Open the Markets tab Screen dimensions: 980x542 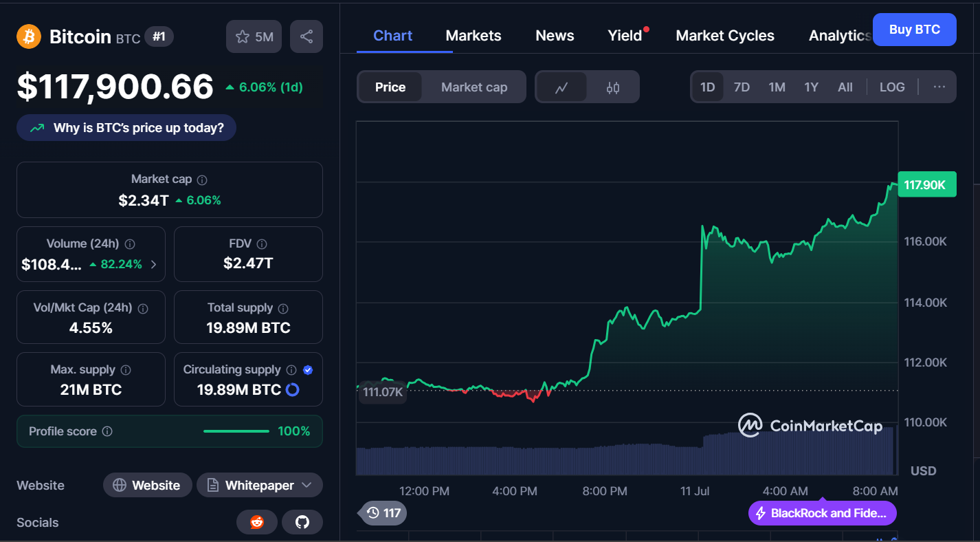[474, 36]
